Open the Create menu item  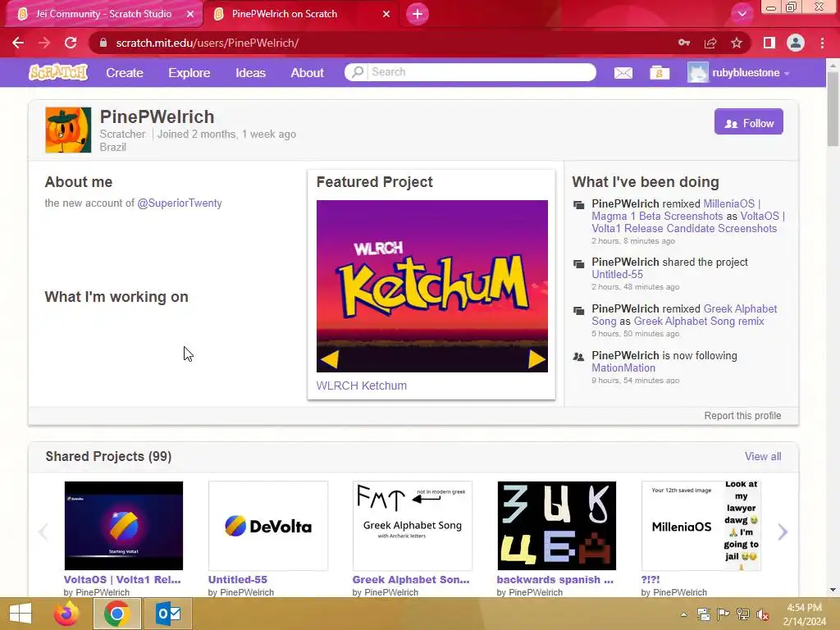pyautogui.click(x=125, y=73)
